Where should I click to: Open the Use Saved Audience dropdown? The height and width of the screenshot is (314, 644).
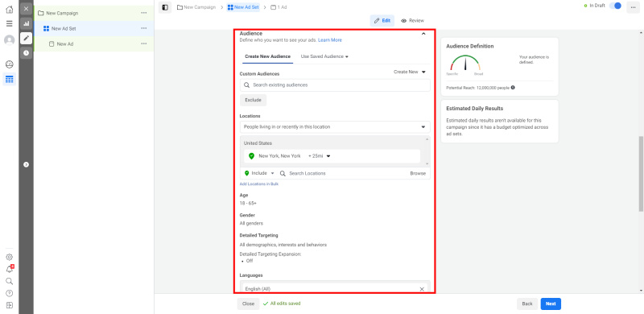pyautogui.click(x=324, y=56)
